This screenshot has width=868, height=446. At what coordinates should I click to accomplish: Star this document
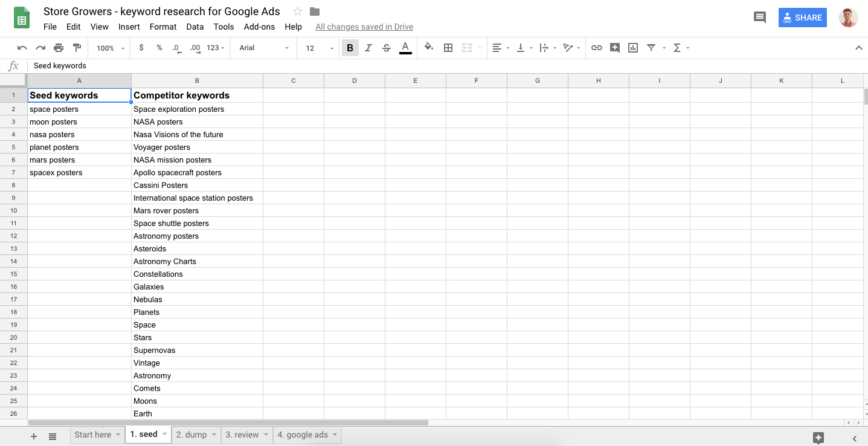(x=298, y=11)
